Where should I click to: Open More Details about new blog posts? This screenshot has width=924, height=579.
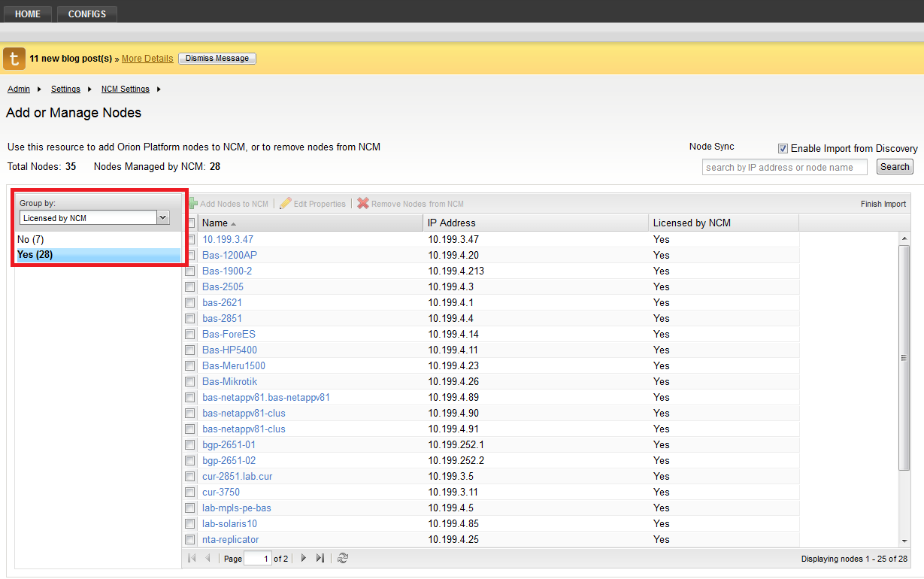click(x=147, y=58)
